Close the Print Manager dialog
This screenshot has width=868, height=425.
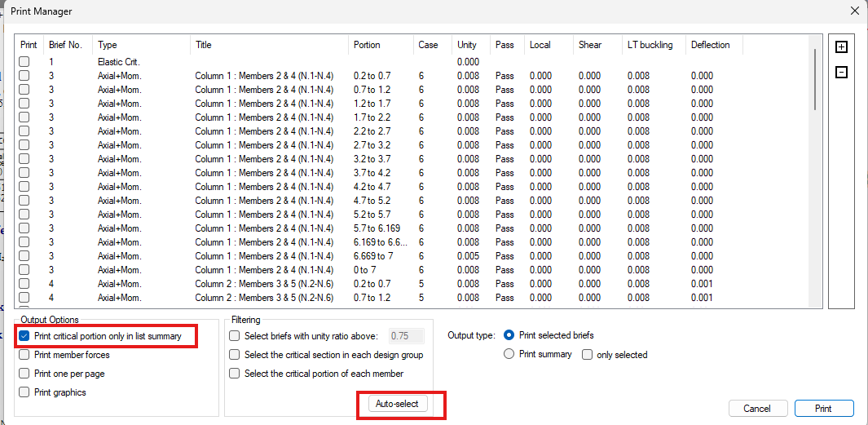(854, 11)
